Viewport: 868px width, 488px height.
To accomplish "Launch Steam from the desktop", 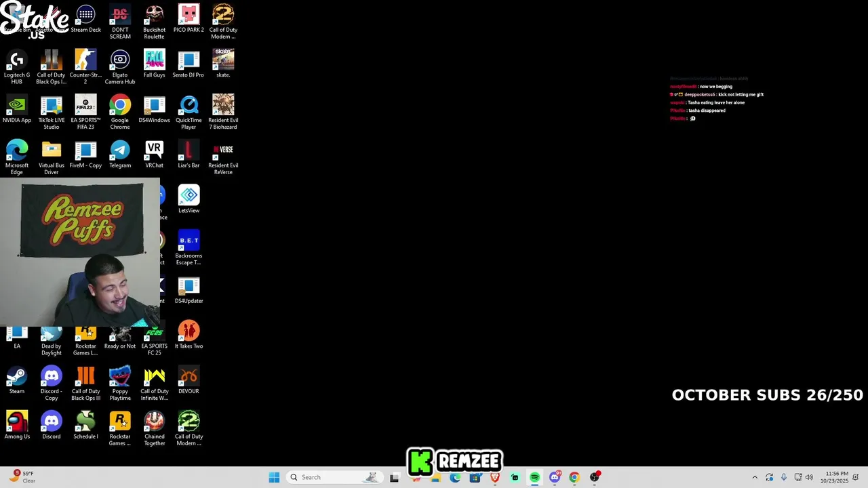I will (x=17, y=381).
